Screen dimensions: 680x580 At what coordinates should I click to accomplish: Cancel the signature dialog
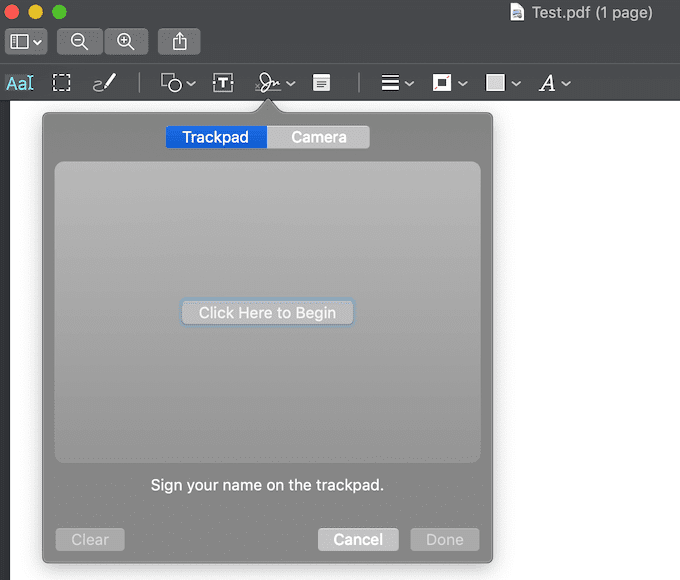tap(358, 539)
